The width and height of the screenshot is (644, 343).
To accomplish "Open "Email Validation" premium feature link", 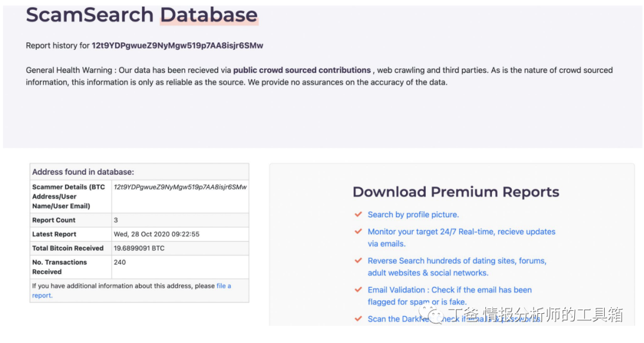I will (450, 296).
